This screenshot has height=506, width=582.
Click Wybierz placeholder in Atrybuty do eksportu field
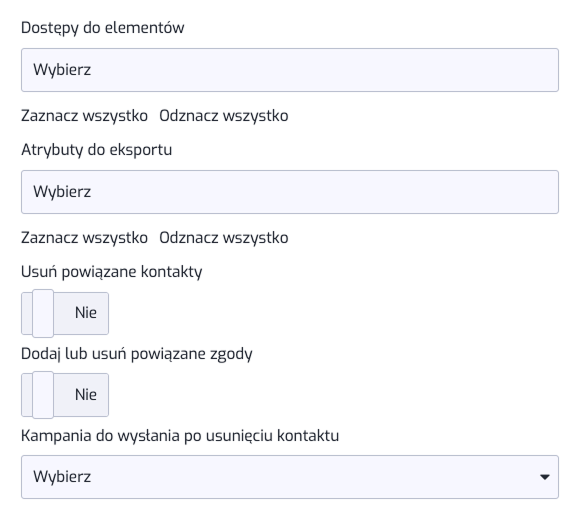pos(62,192)
